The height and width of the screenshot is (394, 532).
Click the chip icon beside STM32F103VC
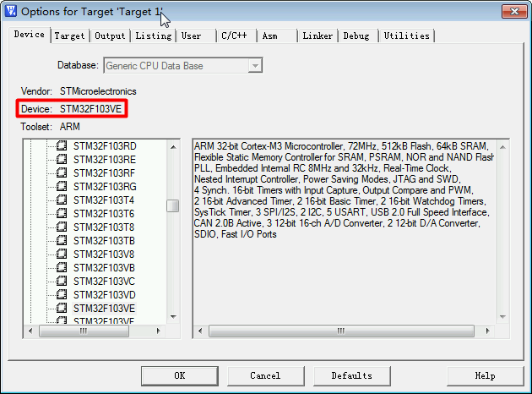coord(62,282)
